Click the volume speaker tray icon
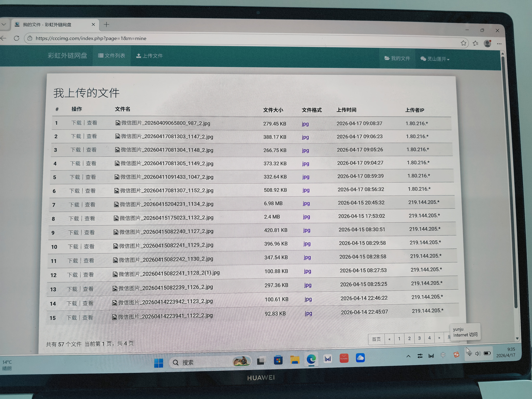The width and height of the screenshot is (532, 399). click(x=478, y=354)
